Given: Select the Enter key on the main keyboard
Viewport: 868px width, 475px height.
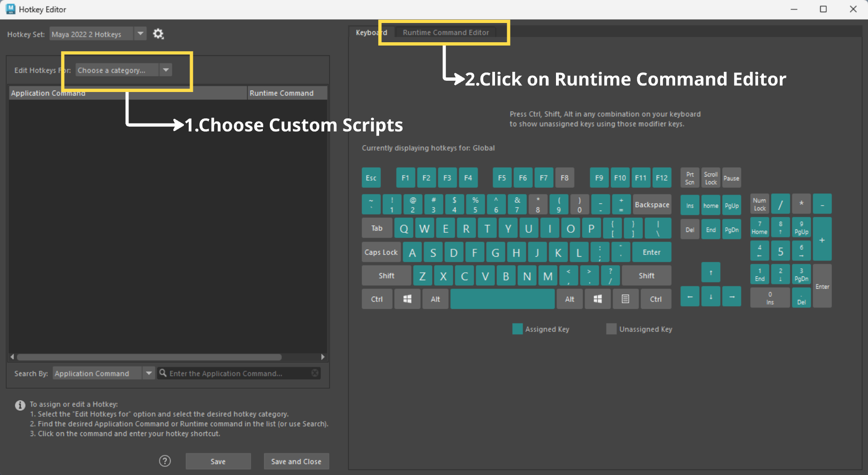Looking at the screenshot, I should pyautogui.click(x=652, y=252).
